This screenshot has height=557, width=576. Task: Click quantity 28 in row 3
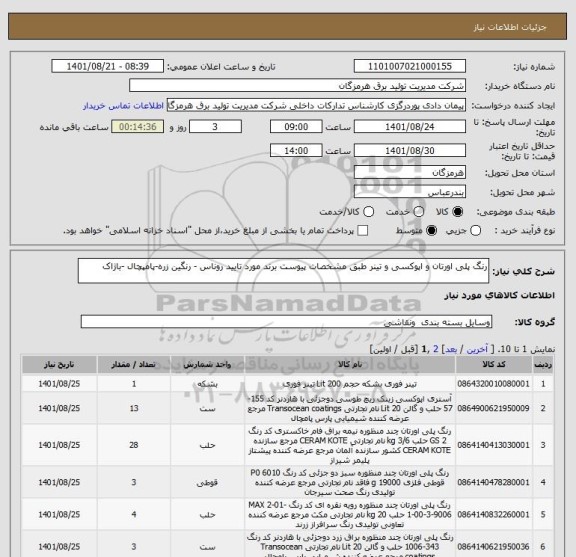click(x=134, y=445)
